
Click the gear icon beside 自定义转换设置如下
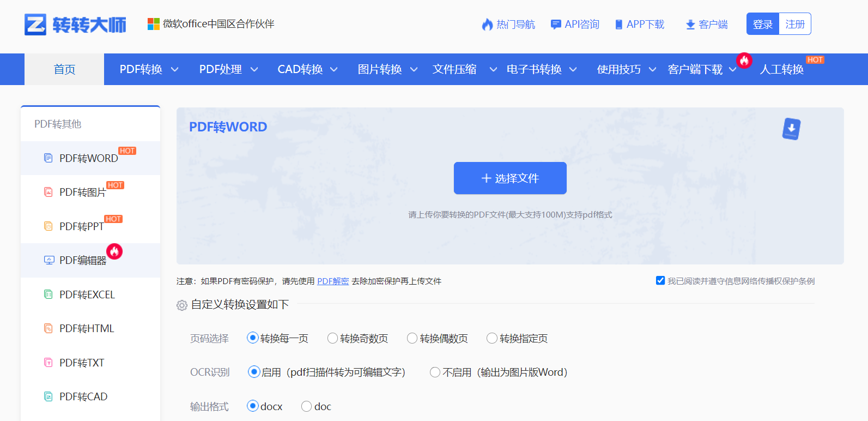tap(182, 305)
